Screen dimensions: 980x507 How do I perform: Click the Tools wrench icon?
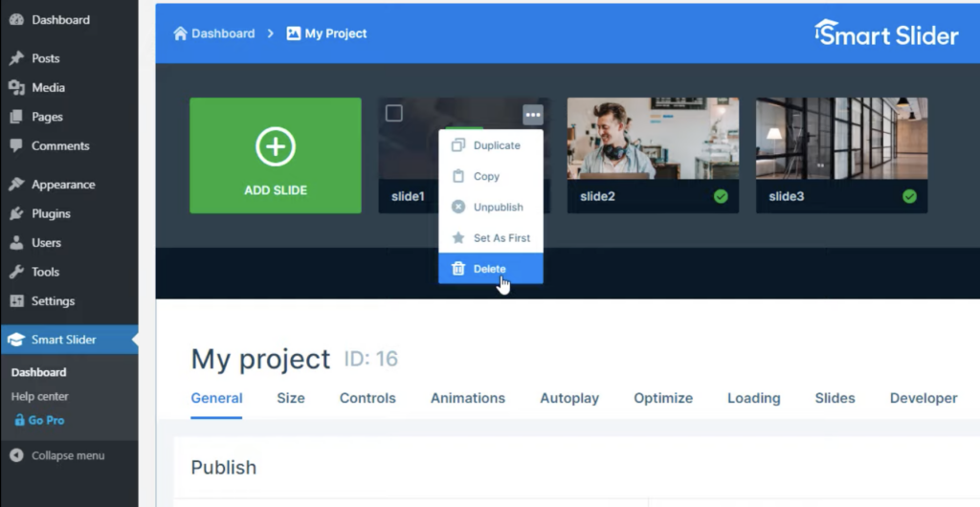16,272
